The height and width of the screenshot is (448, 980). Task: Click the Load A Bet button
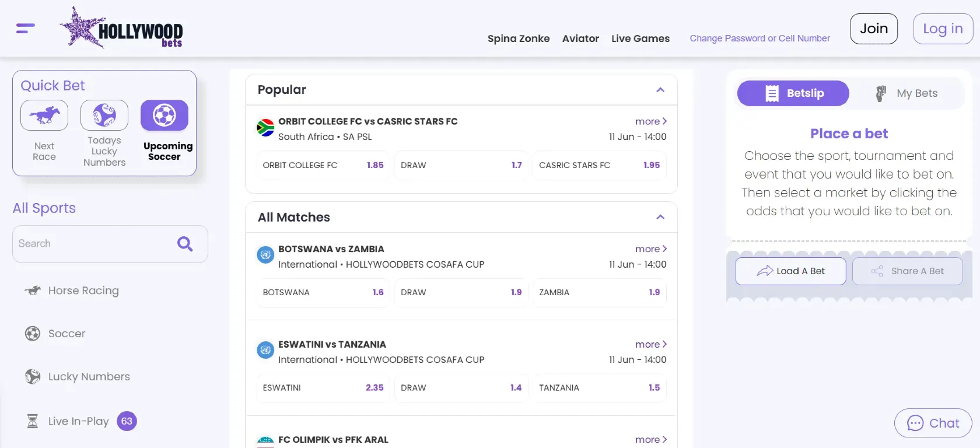[790, 271]
